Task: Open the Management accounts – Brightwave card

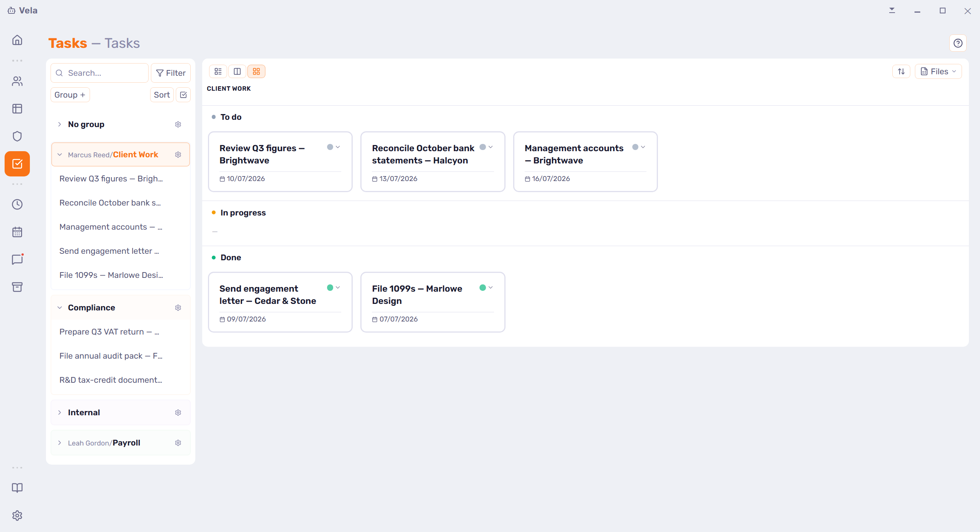Action: tap(585, 162)
